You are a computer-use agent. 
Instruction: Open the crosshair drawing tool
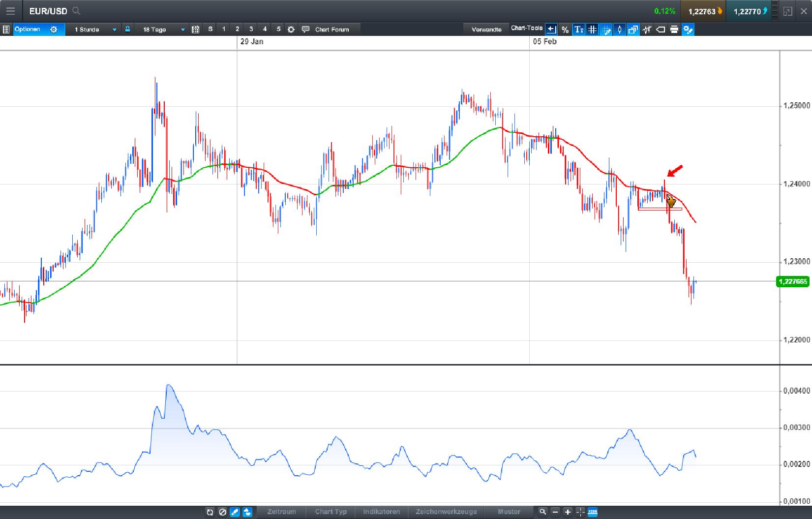tap(605, 30)
